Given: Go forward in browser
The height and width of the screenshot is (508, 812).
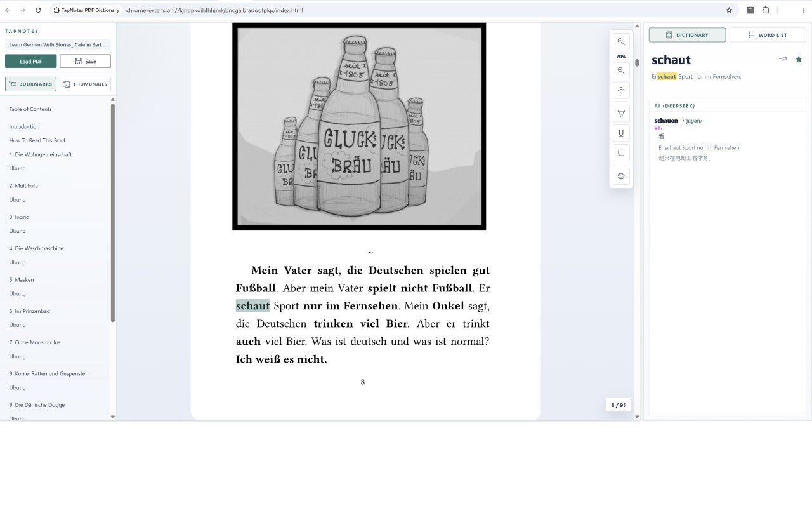Looking at the screenshot, I should [x=23, y=10].
